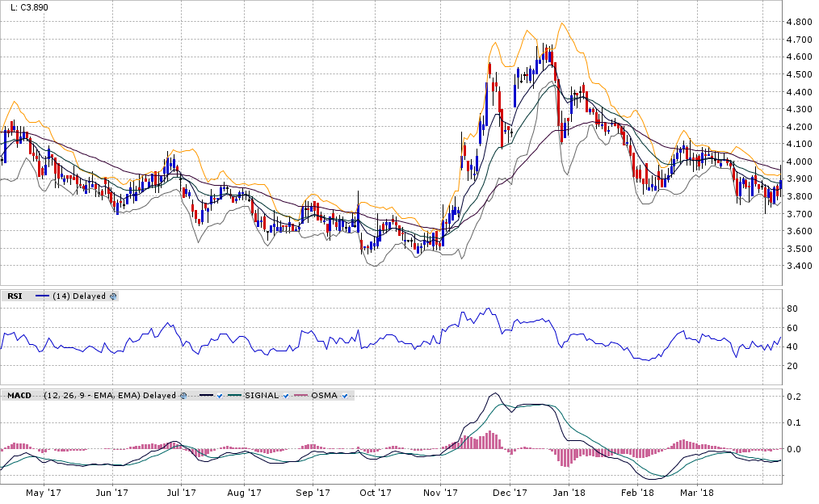The image size is (819, 504).
Task: Click the MACD panel title label
Action: point(19,396)
